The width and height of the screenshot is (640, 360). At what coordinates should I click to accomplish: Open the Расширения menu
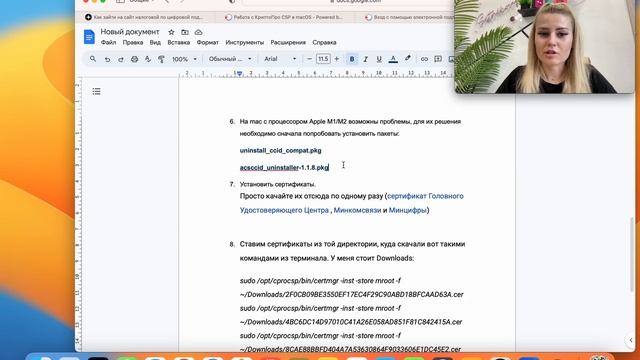pyautogui.click(x=288, y=42)
